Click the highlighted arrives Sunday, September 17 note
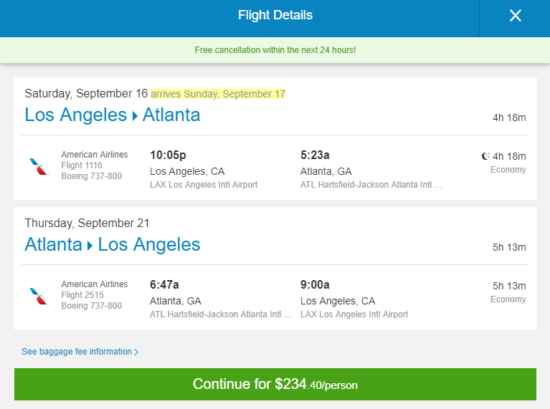Viewport: 550px width, 409px height. click(x=218, y=94)
